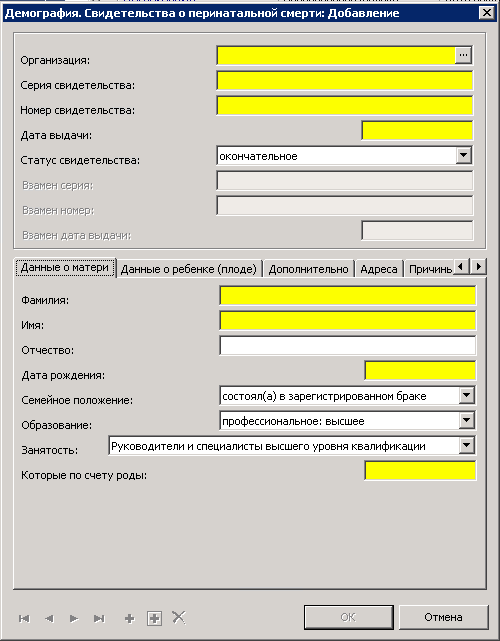Image resolution: width=500 pixels, height=641 pixels.
Task: Click the Отмена button
Action: click(x=444, y=617)
